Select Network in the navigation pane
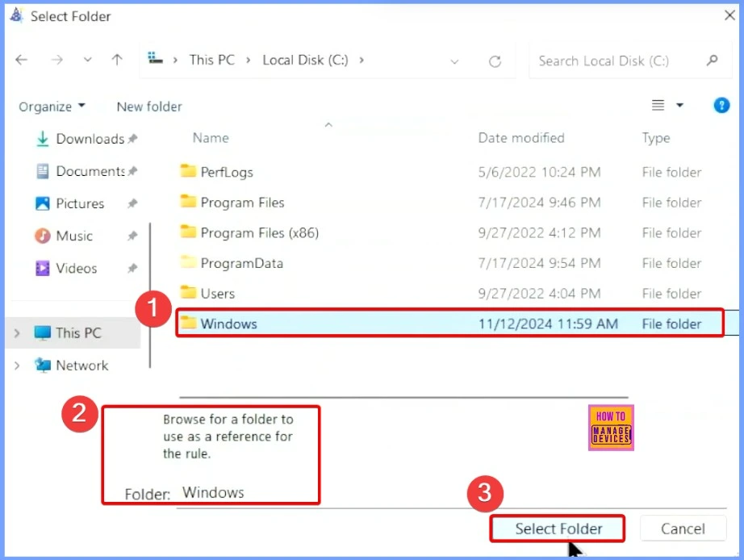The image size is (744, 560). pyautogui.click(x=72, y=365)
